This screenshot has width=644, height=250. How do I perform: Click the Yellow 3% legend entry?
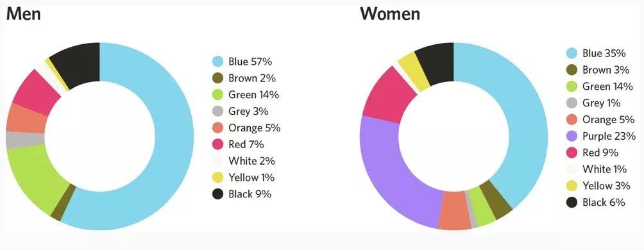point(598,185)
